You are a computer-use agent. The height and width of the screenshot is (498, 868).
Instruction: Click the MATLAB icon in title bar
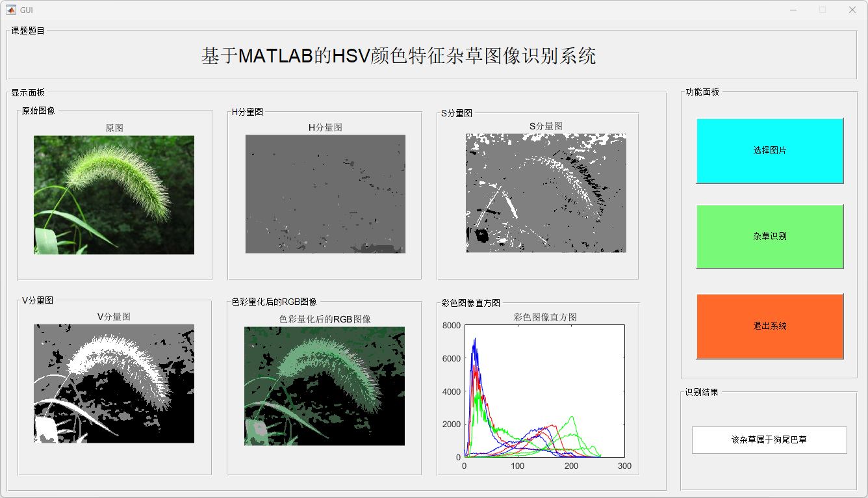point(11,10)
